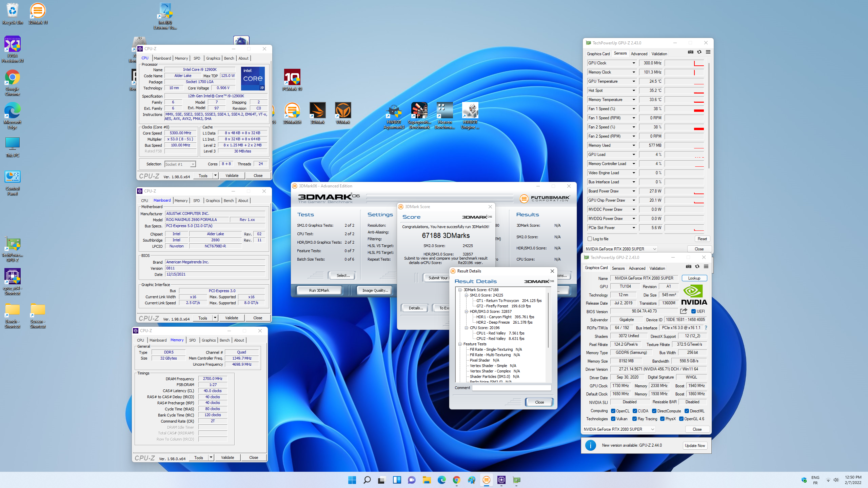Open the hamburger menu in GPU-Z Graphics Card window
Image resolution: width=868 pixels, height=488 pixels.
706,266
